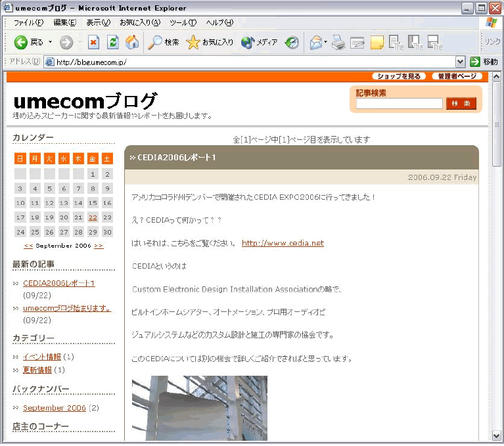Open the Search (検索) toolbar button
This screenshot has width=504, height=446.
click(x=163, y=43)
